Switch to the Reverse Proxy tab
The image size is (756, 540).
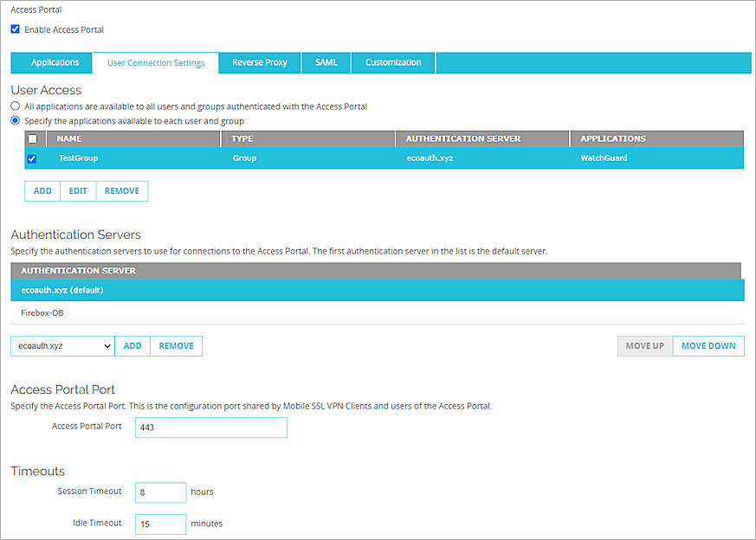click(x=259, y=62)
